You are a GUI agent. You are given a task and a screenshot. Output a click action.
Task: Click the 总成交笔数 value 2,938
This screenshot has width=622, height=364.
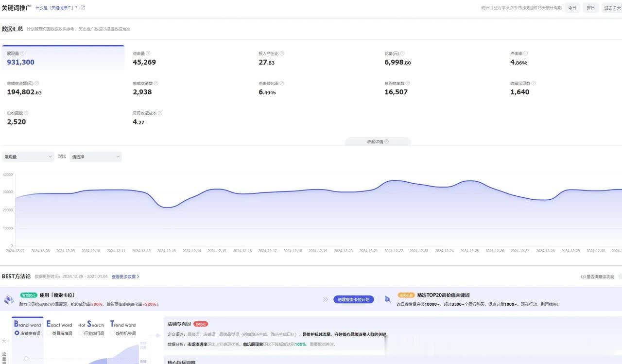click(142, 92)
